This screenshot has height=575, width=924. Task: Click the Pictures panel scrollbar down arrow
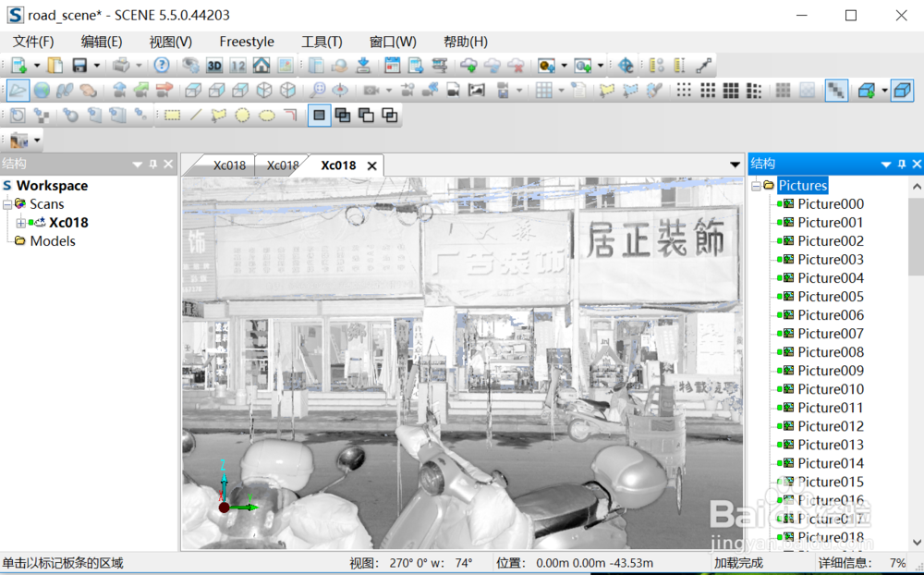click(917, 542)
